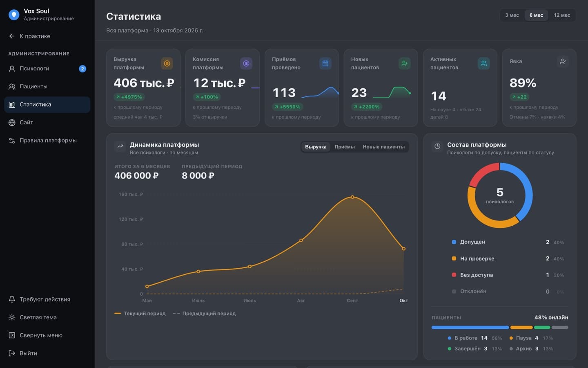Open Правила платформы section
The height and width of the screenshot is (368, 588).
47,141
